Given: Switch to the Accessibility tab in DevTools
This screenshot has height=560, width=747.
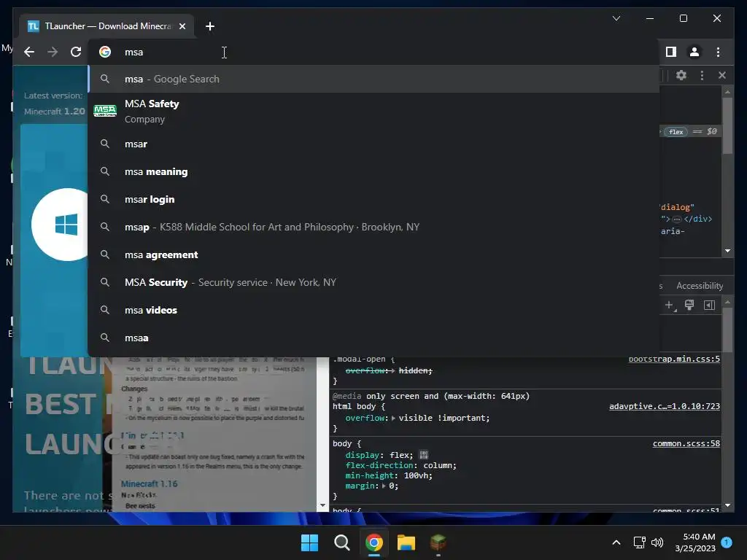Looking at the screenshot, I should click(x=700, y=286).
